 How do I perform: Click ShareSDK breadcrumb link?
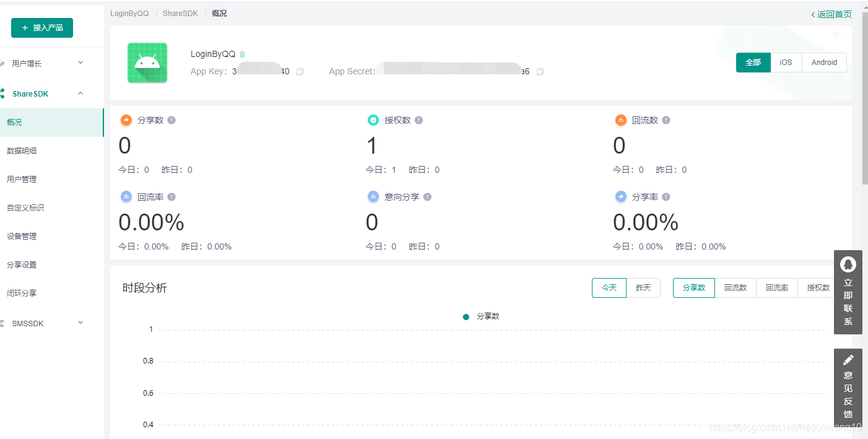coord(180,14)
